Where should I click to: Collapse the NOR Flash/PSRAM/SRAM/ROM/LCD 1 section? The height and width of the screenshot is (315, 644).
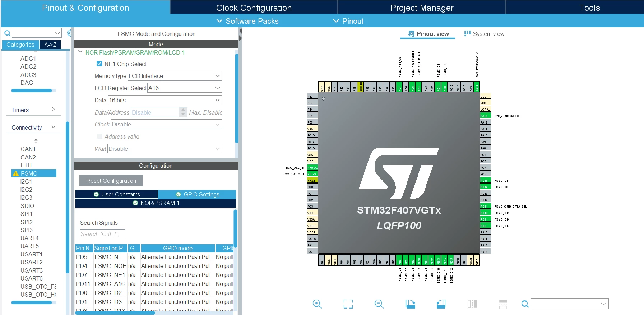point(80,52)
